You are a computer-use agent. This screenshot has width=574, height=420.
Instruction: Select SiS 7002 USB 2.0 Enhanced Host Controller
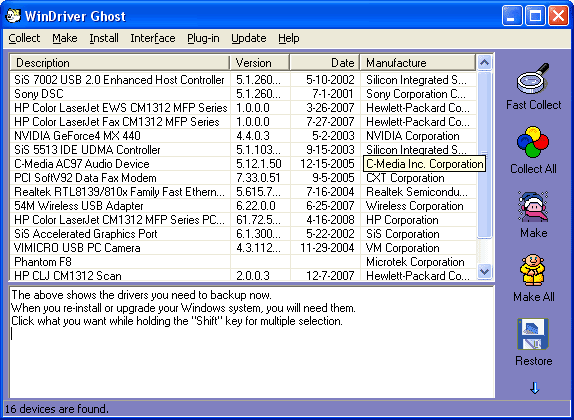[243, 80]
